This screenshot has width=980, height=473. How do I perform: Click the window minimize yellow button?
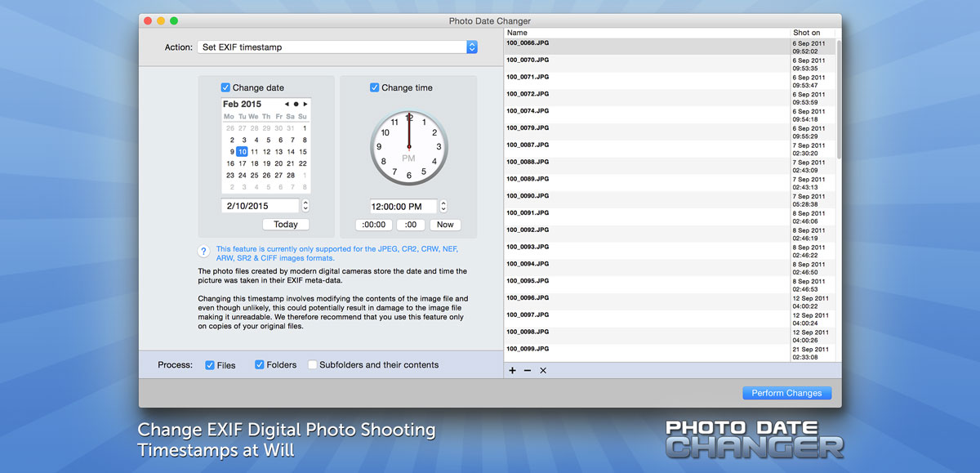point(161,20)
